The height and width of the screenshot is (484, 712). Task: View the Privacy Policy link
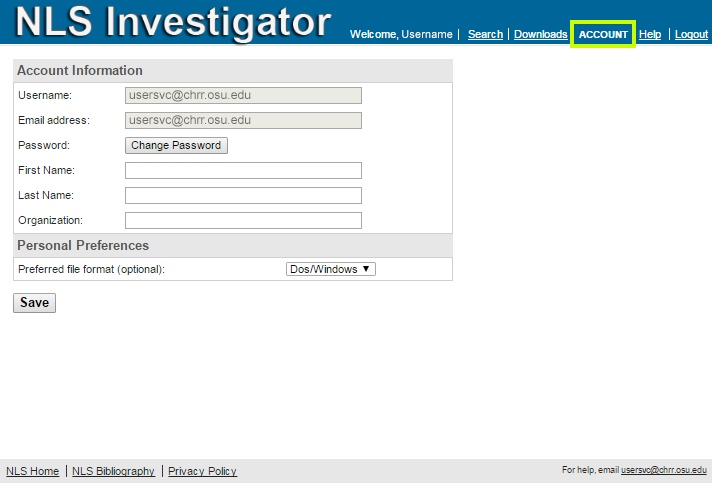[x=202, y=471]
